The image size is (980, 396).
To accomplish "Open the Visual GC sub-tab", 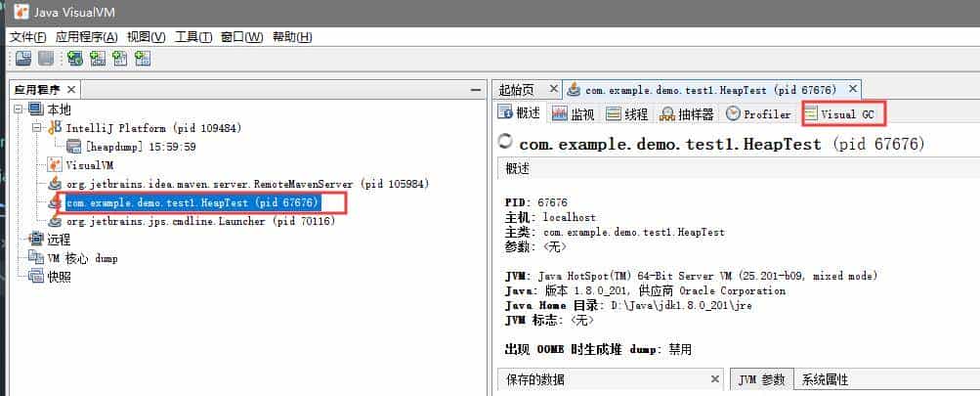I will (x=844, y=114).
